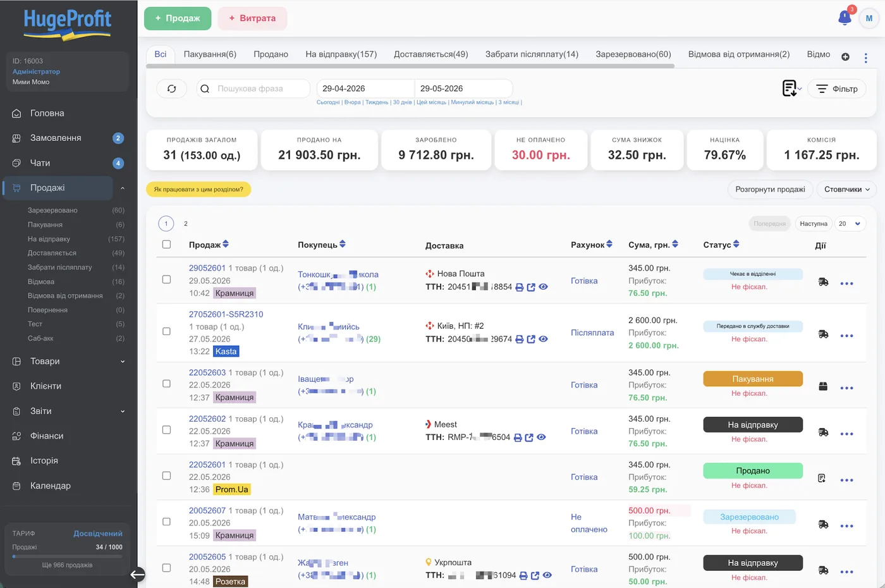The width and height of the screenshot is (885, 588).
Task: Open user profile avatar M
Action: pos(869,18)
